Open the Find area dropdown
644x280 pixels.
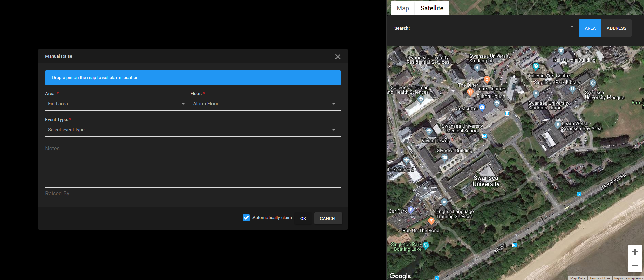(x=116, y=104)
